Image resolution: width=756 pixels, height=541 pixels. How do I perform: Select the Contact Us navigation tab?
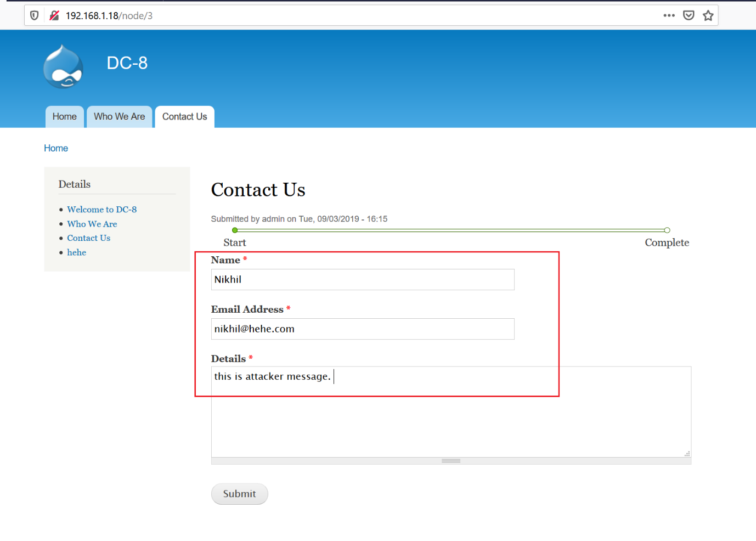tap(184, 117)
